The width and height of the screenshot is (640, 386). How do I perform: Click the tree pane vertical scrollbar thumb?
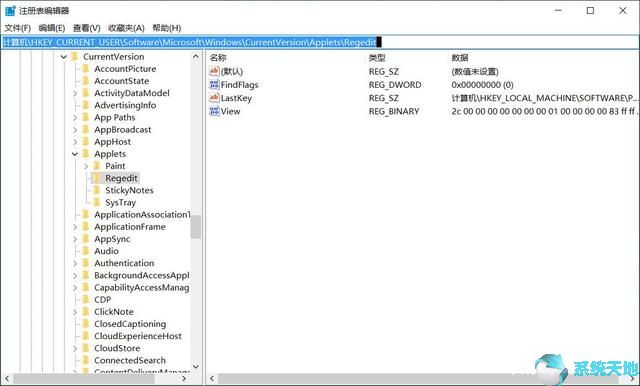pos(196,227)
